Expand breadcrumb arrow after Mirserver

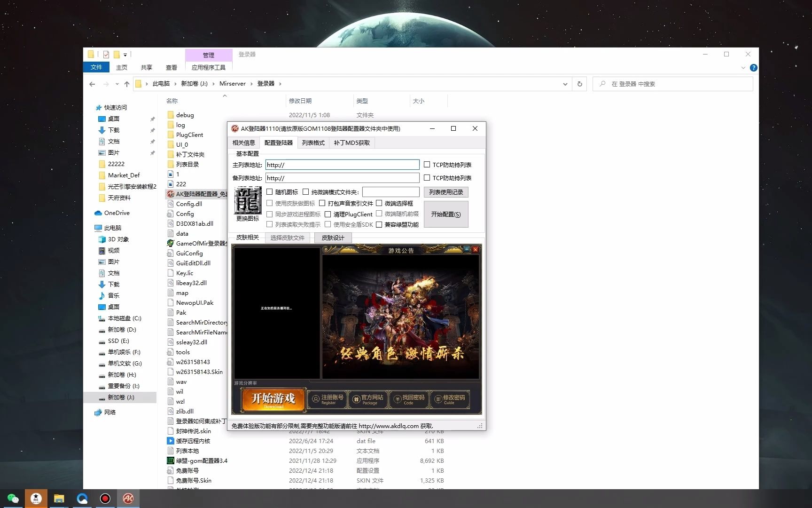coord(251,84)
